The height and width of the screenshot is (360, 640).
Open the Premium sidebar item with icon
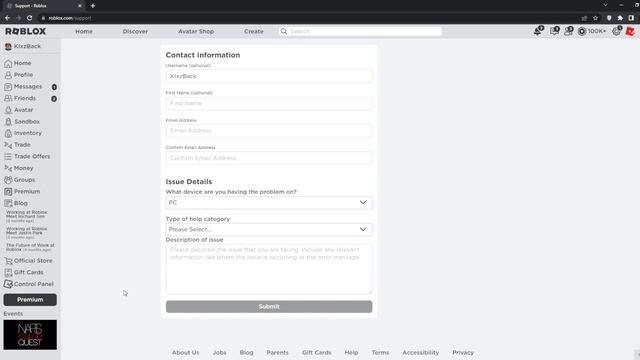[22, 191]
